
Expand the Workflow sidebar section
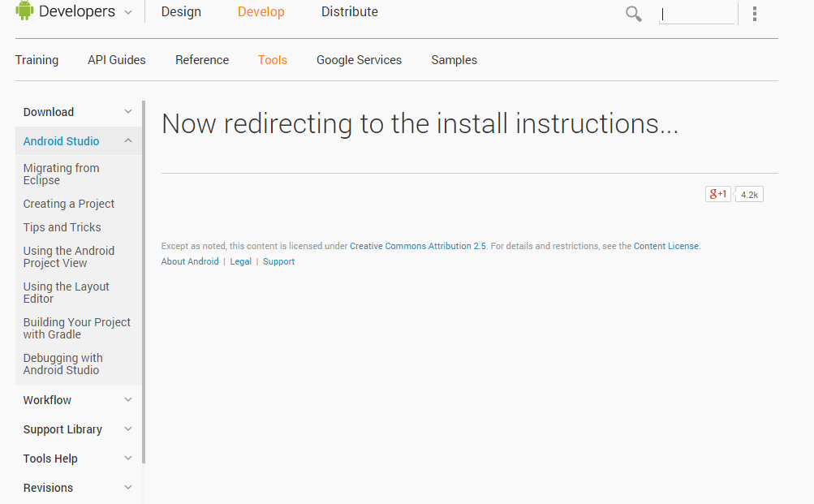[128, 399]
